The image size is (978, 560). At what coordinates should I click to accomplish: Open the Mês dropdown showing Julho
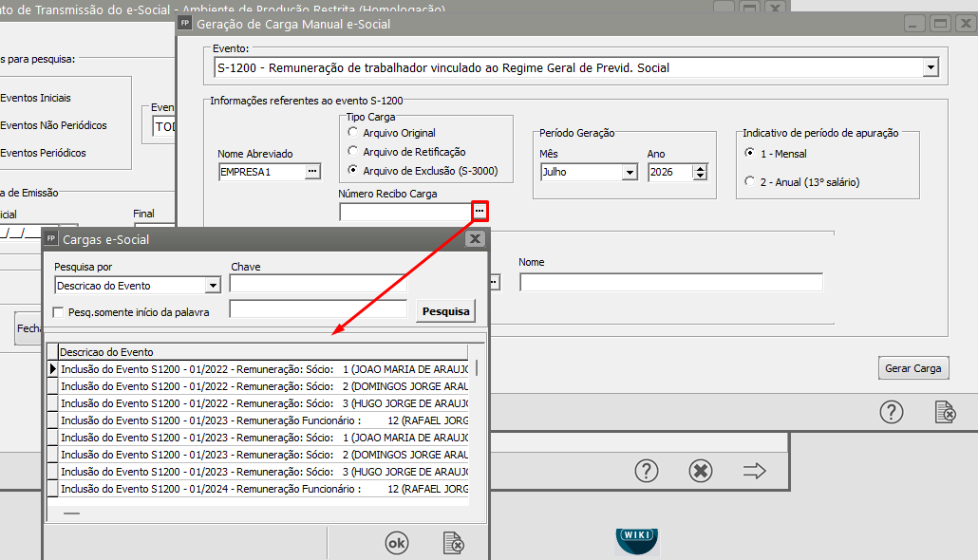629,173
